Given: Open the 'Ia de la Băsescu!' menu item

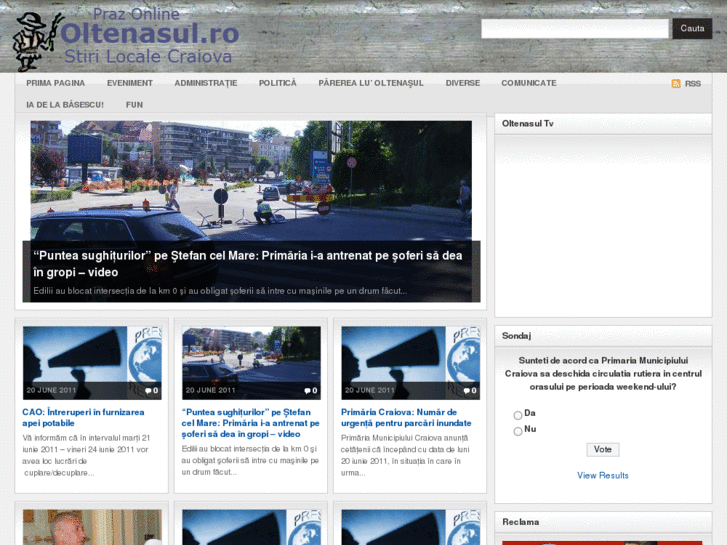Looking at the screenshot, I should (x=65, y=104).
